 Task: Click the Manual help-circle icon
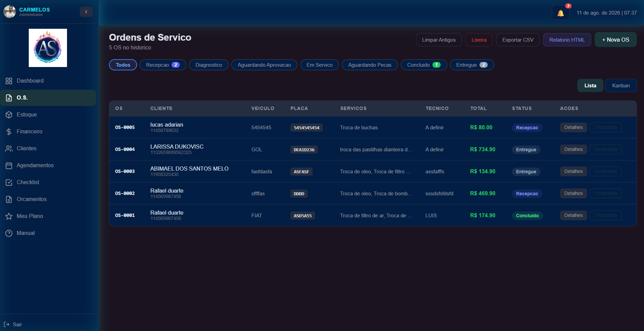pos(9,233)
